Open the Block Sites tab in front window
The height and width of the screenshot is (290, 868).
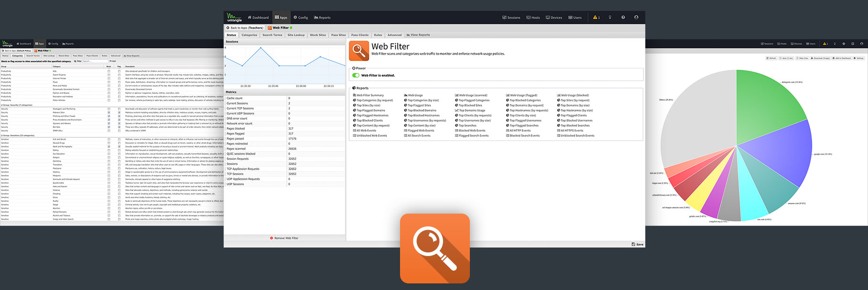(317, 35)
